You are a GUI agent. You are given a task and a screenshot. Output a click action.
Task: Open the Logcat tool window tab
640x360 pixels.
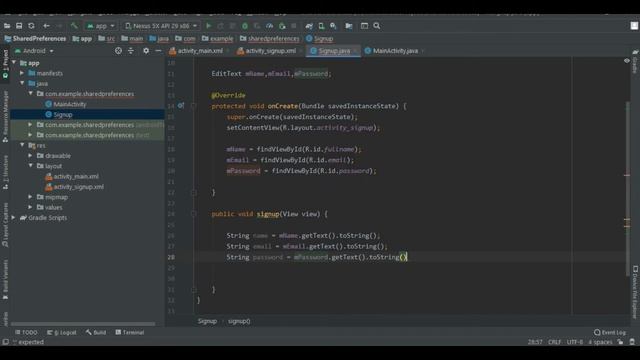(x=62, y=332)
